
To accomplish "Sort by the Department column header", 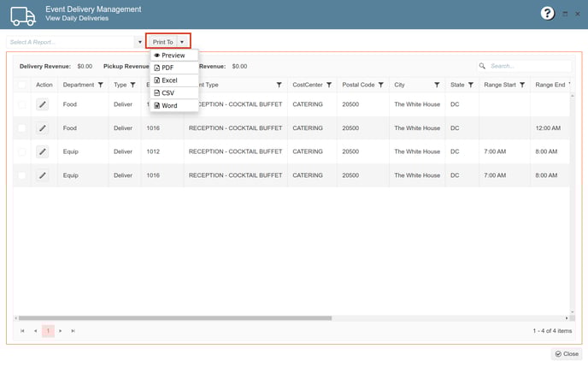I will click(x=79, y=85).
